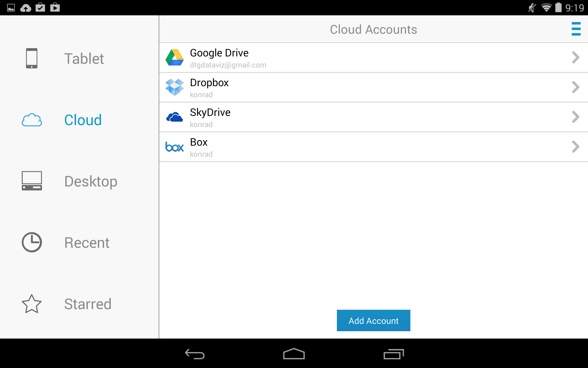
Task: Tap the Box logo icon
Action: click(175, 147)
